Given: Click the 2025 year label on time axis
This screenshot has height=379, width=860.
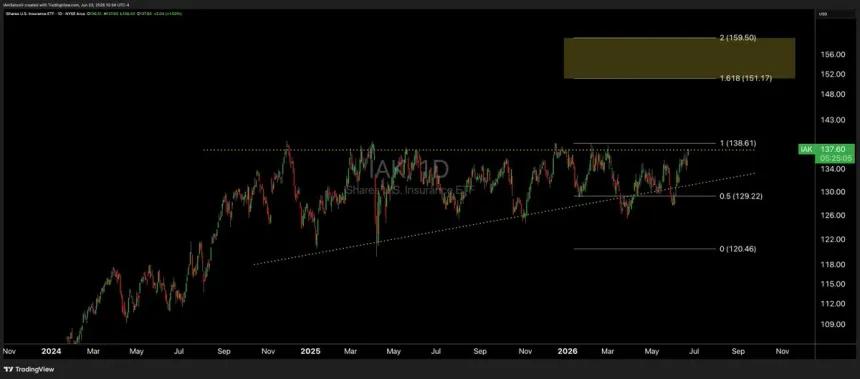Looking at the screenshot, I should (311, 350).
